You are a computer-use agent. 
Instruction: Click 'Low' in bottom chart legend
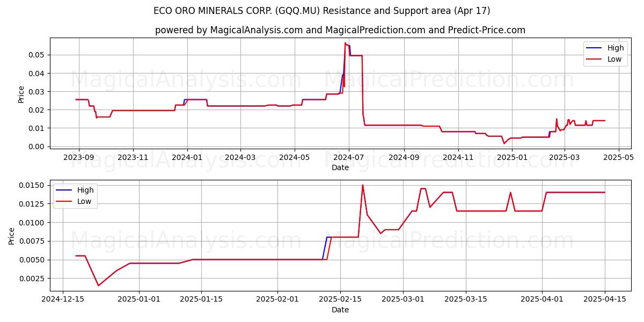[x=84, y=201]
